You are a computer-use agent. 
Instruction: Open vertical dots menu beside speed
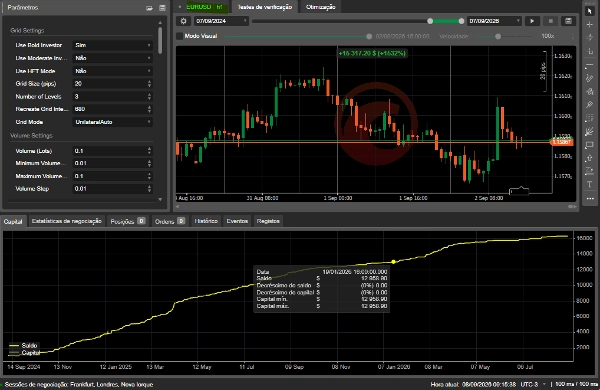[x=573, y=36]
